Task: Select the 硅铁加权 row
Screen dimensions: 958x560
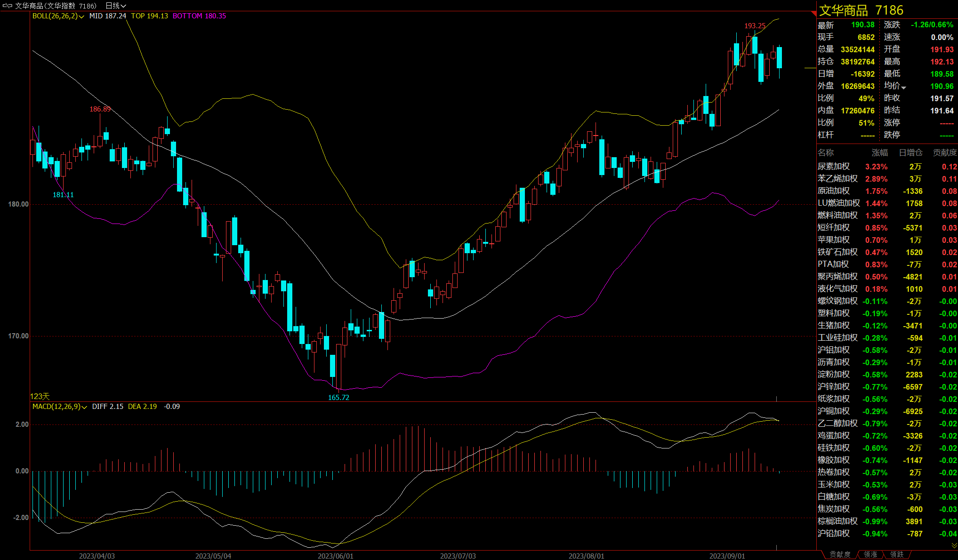Action: click(887, 448)
